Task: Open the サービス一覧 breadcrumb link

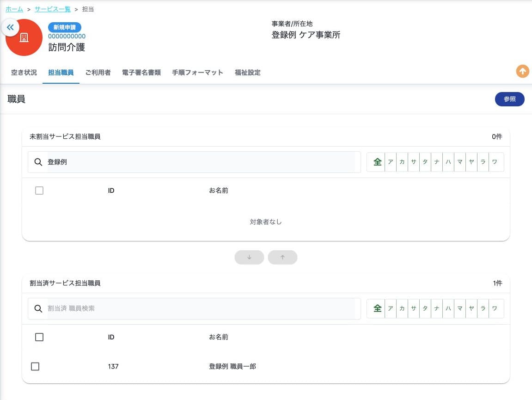Action: point(53,9)
